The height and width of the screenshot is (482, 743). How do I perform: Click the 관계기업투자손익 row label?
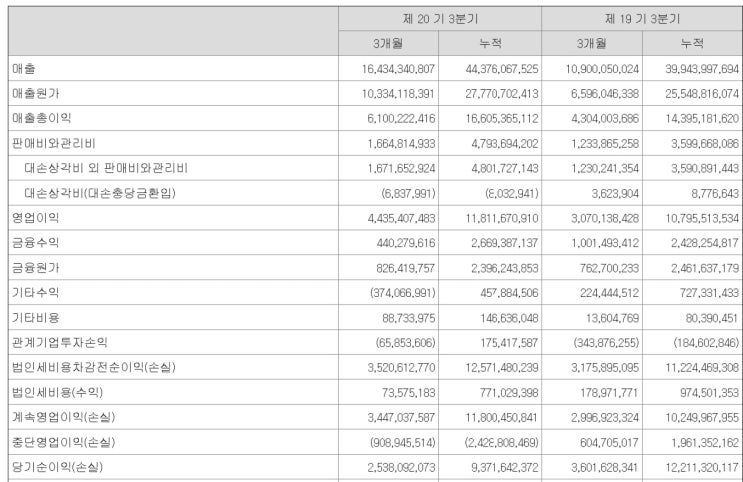click(x=58, y=341)
